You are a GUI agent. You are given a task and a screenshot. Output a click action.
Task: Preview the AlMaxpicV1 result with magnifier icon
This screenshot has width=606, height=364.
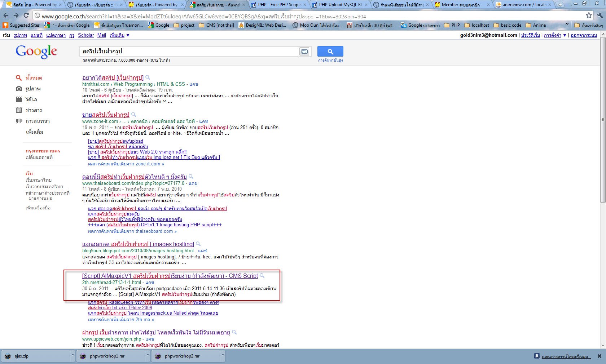pyautogui.click(x=262, y=276)
